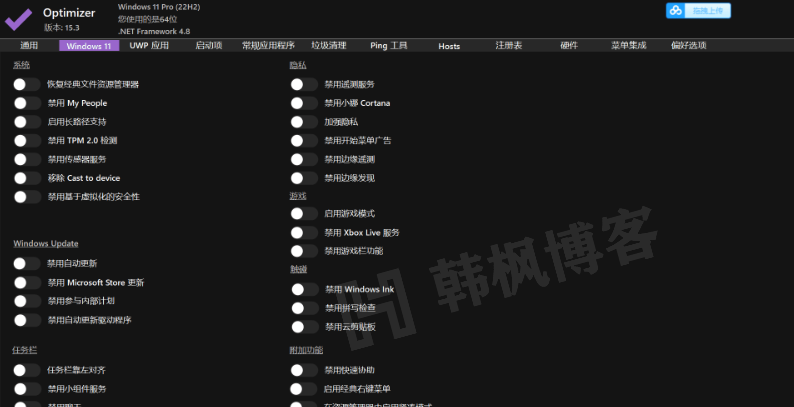Turn on 禁用小娜 Cortana switch

[x=304, y=103]
